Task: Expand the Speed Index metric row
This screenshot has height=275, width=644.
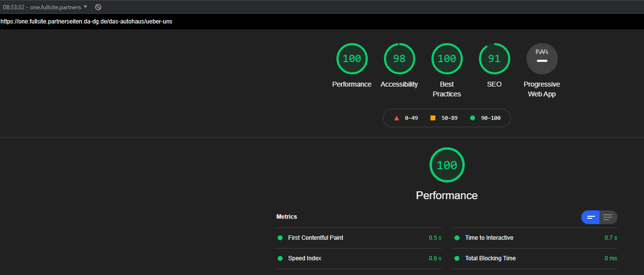Action: tap(305, 258)
